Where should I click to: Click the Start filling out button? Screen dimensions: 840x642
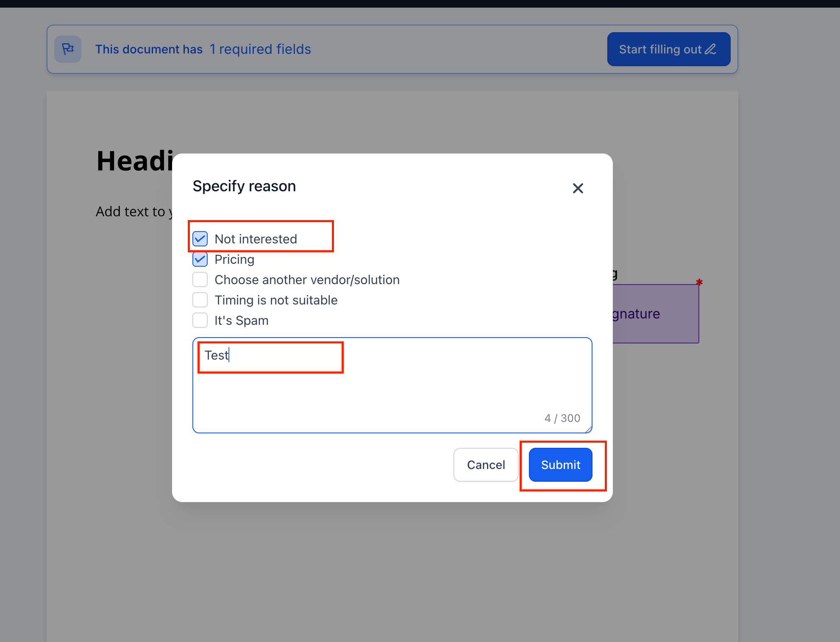[669, 49]
